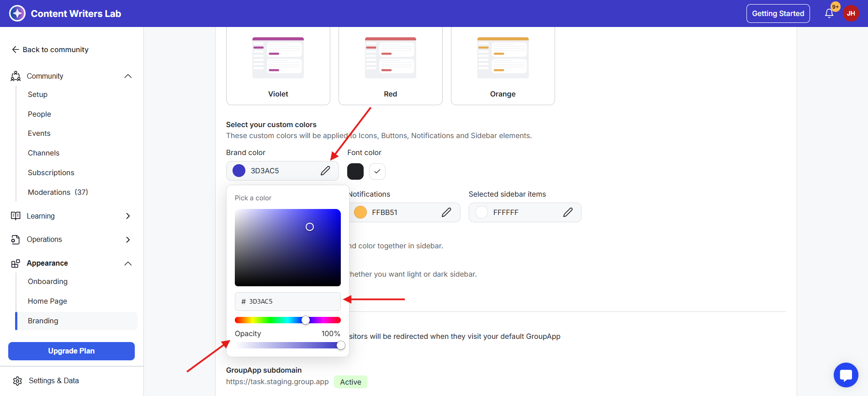Collapse the Appearance section chevron
868x396 pixels.
click(128, 263)
